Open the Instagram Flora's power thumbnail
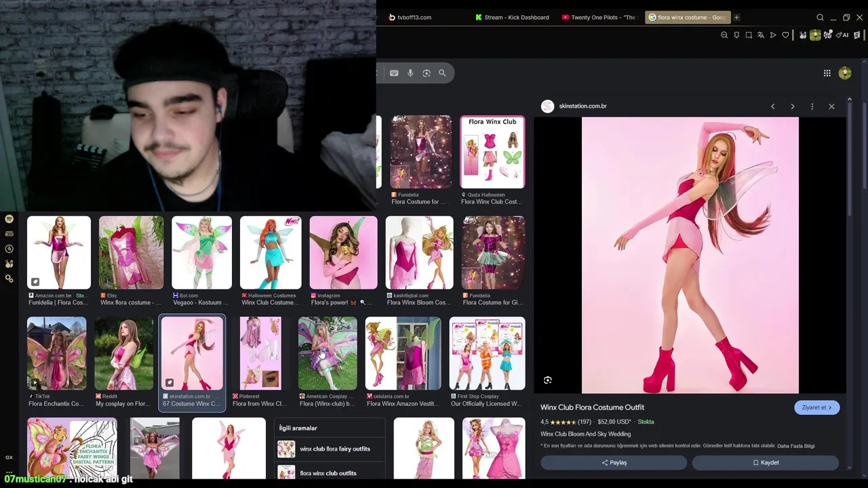The height and width of the screenshot is (488, 868). point(343,253)
